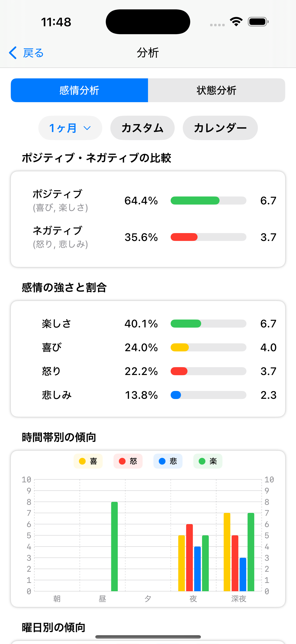296x644 pixels.
Task: Tap the カスタム button
Action: [x=142, y=128]
